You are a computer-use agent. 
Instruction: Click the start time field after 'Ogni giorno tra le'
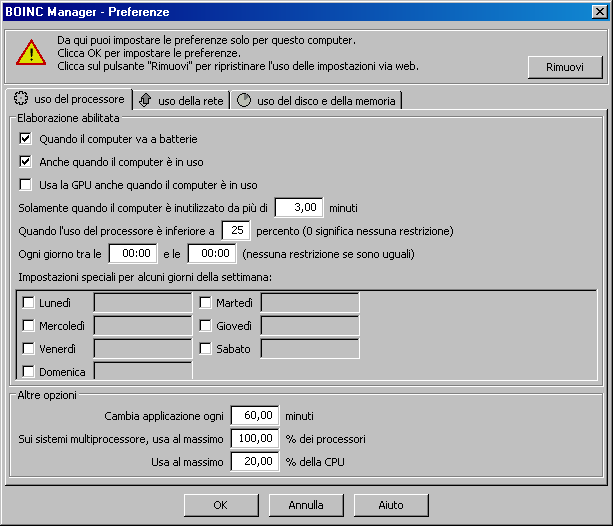point(133,253)
